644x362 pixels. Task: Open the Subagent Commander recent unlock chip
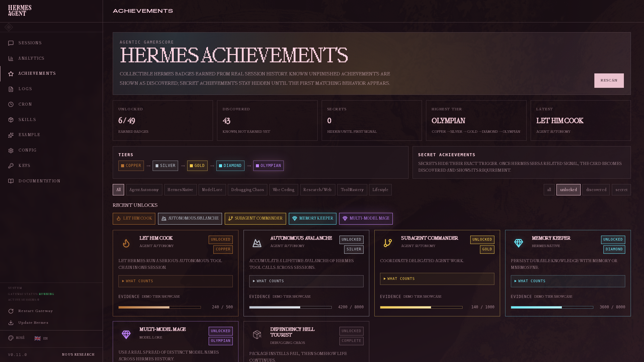click(x=255, y=219)
